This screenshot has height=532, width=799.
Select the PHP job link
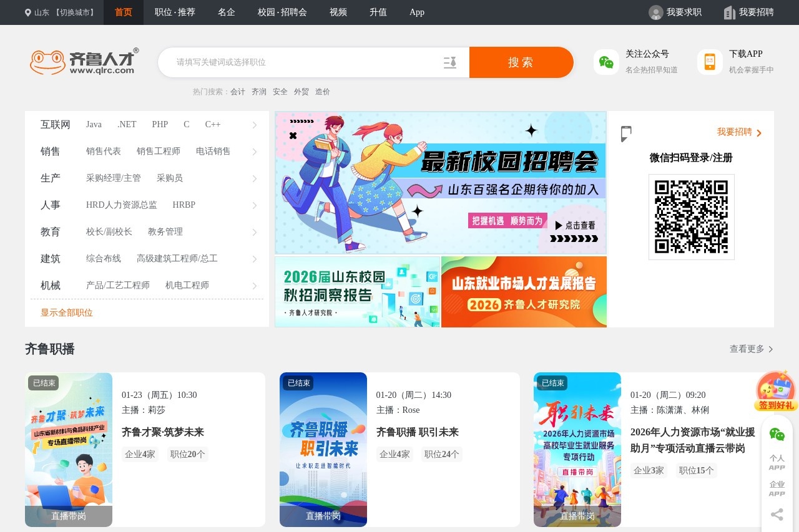(160, 125)
